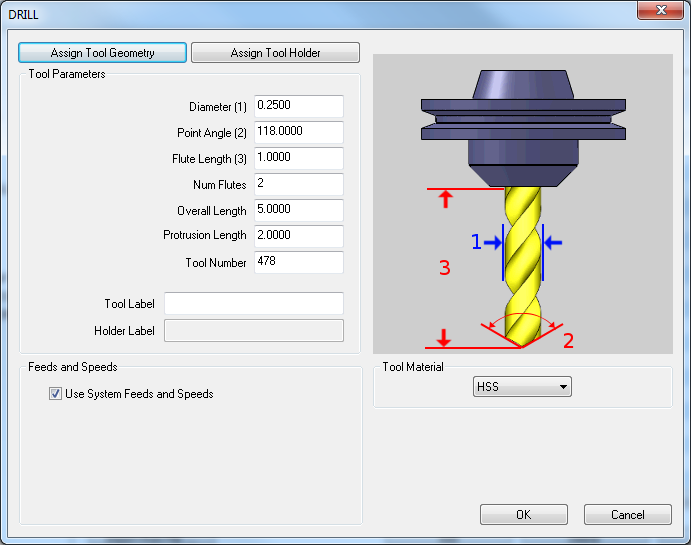Click the 'Diameter (1)' label
The image size is (691, 545).
click(x=218, y=107)
